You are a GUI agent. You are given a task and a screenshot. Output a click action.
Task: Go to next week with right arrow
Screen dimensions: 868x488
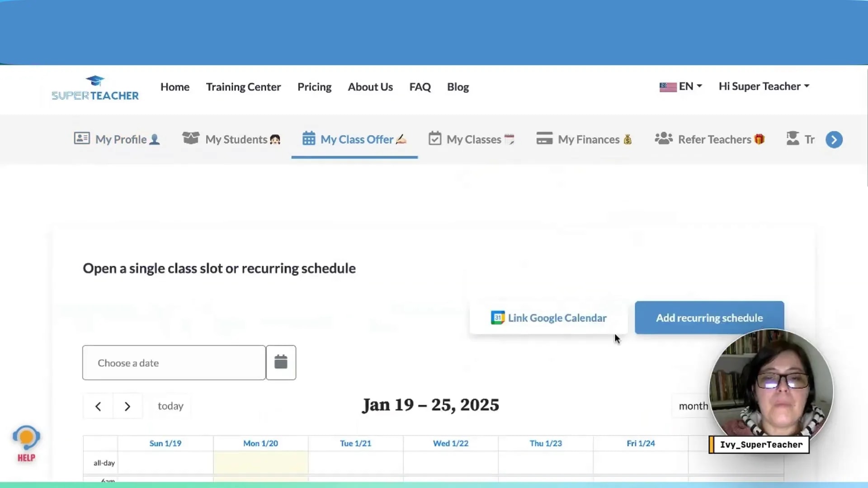coord(127,406)
